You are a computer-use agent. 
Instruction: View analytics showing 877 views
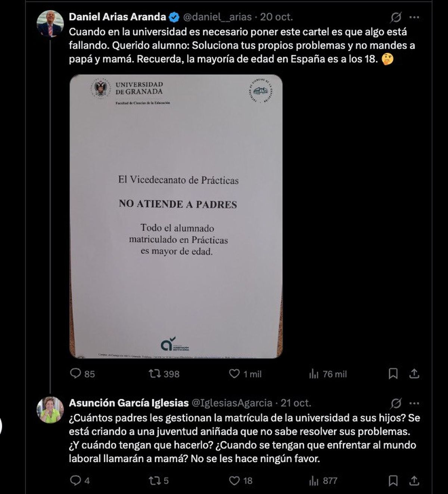(x=323, y=481)
